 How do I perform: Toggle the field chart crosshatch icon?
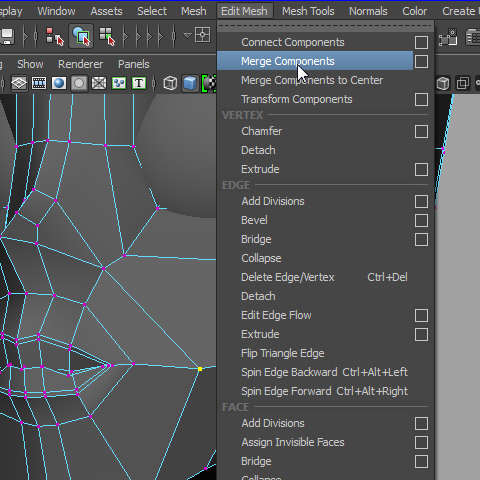[99, 83]
